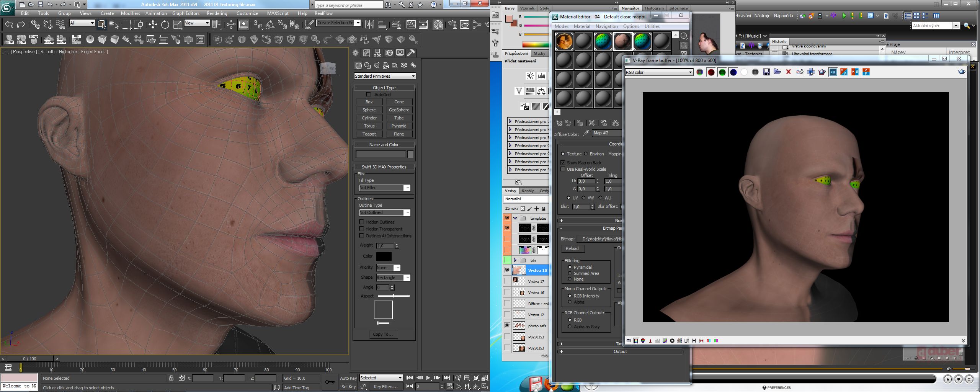Toggle Show Map on Back checkbox
The height and width of the screenshot is (392, 980).
pyautogui.click(x=563, y=163)
